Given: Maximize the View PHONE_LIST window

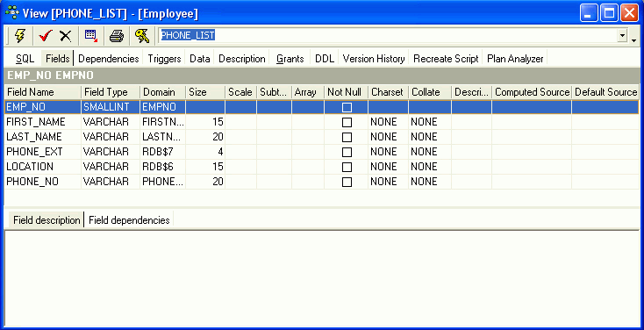Looking at the screenshot, I should tap(609, 13).
